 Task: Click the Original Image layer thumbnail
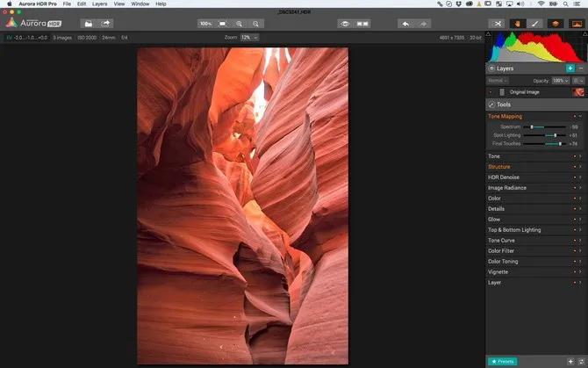[578, 91]
